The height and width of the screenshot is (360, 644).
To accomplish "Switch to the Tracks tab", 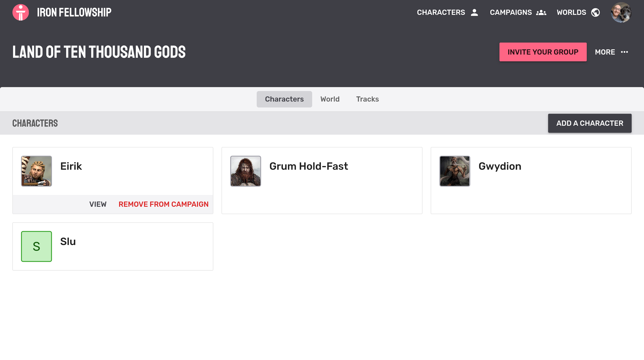I will [367, 99].
